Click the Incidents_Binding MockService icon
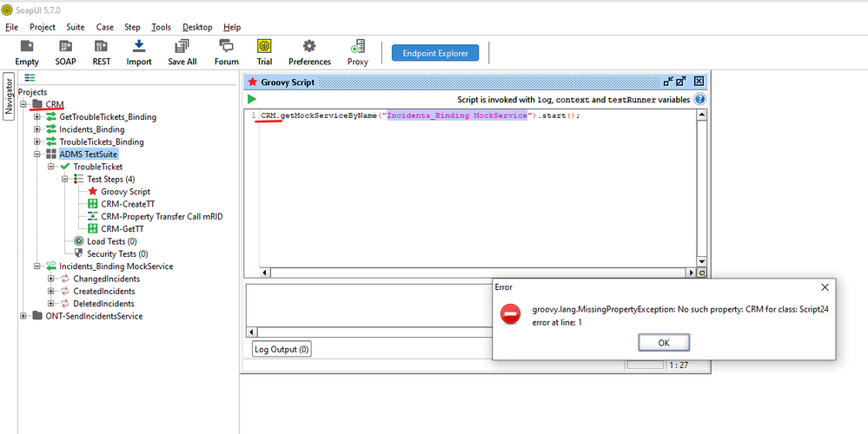The width and height of the screenshot is (868, 434). pos(51,266)
